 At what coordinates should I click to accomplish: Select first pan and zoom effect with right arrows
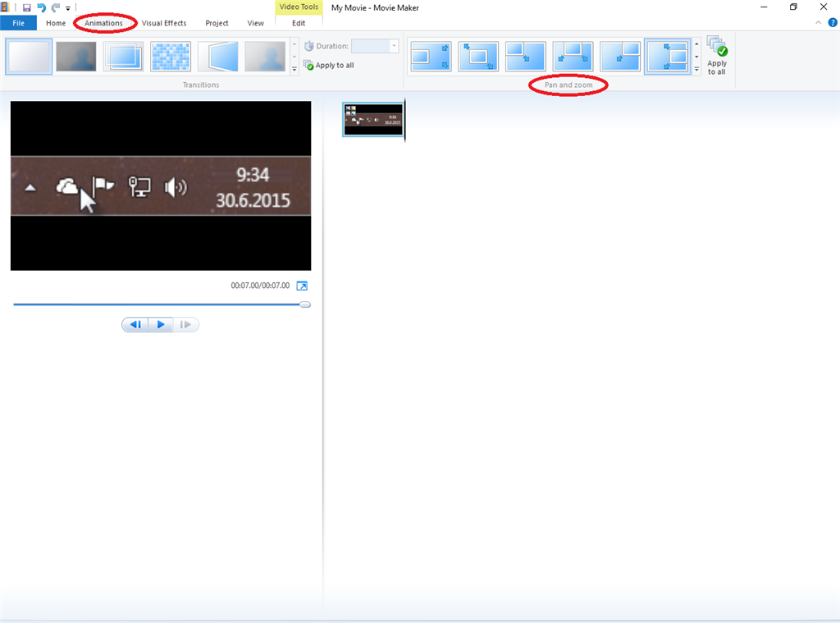coord(431,57)
